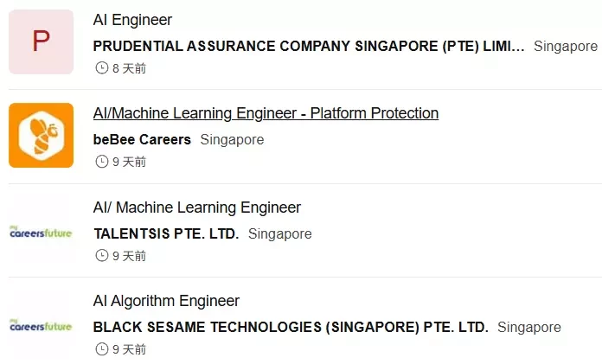
Task: Open AI/Machine Learning Engineer - Platform Protection listing
Action: [266, 113]
